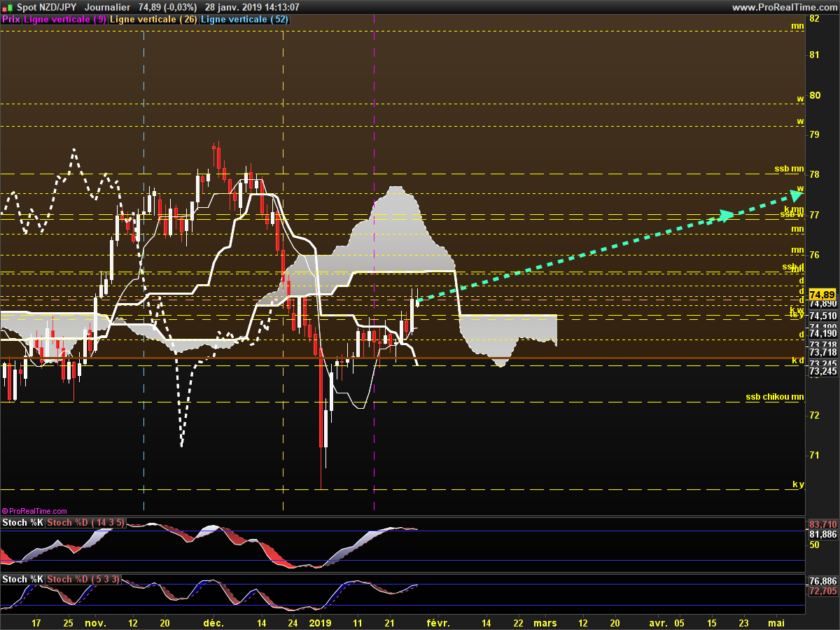Click the 81 price axis label
This screenshot has height=630, width=840.
tap(814, 55)
